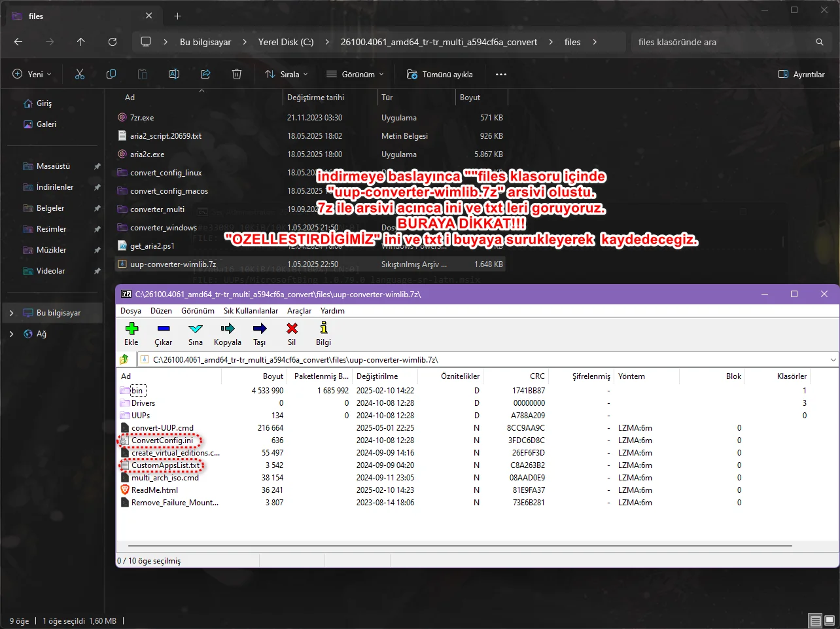Open the Yardım menu in 7-Zip
This screenshot has width=840, height=629.
click(x=332, y=311)
